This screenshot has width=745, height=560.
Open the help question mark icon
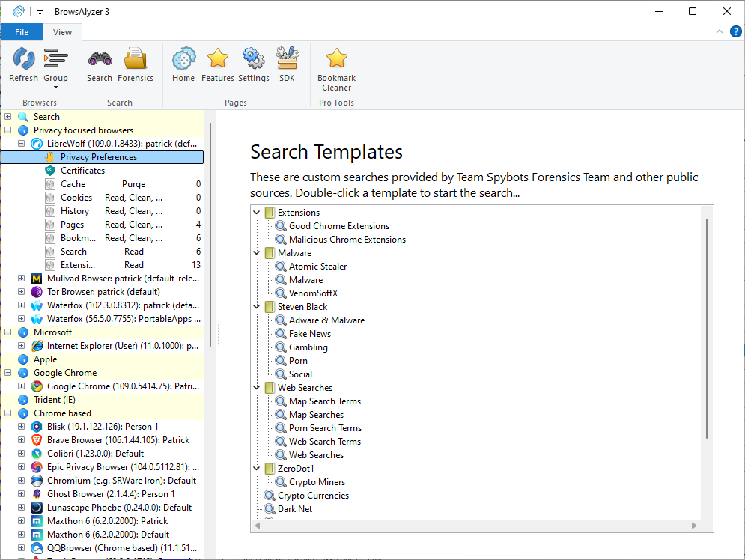pyautogui.click(x=735, y=32)
